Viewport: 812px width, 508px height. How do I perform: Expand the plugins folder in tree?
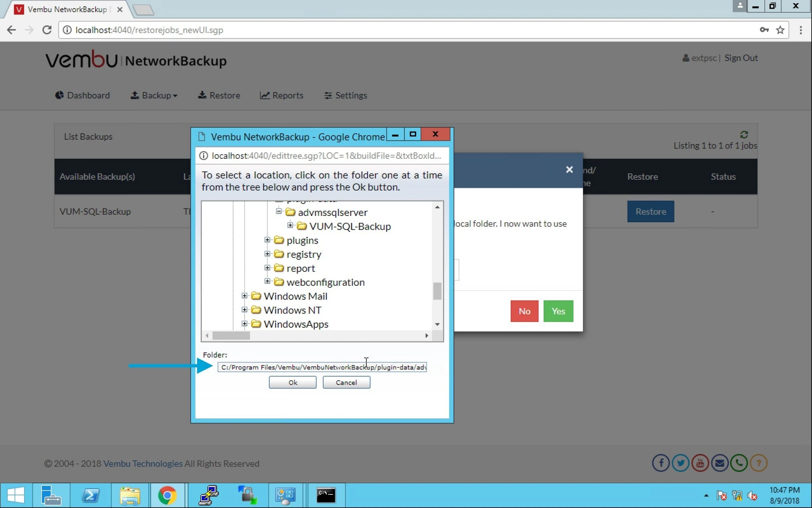click(267, 240)
